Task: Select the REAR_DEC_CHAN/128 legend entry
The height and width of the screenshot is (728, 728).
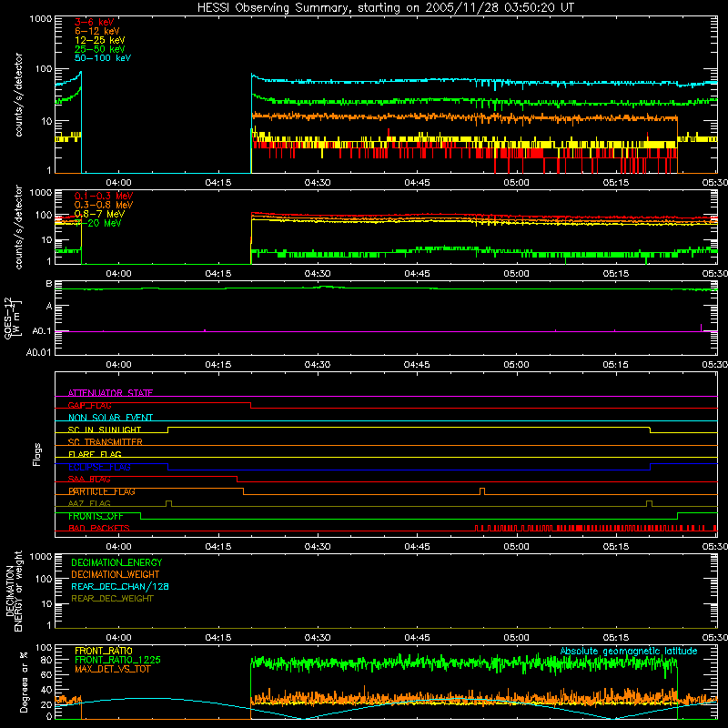Action: (x=120, y=587)
